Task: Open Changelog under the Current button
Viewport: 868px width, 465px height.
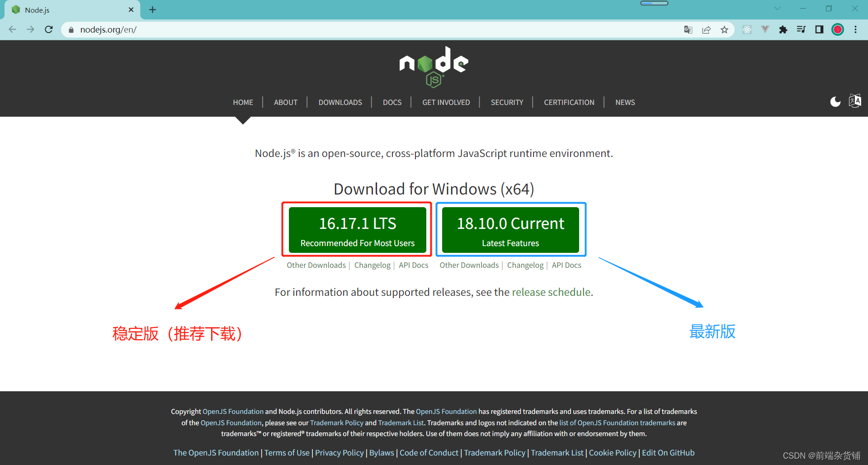Action: pyautogui.click(x=525, y=266)
